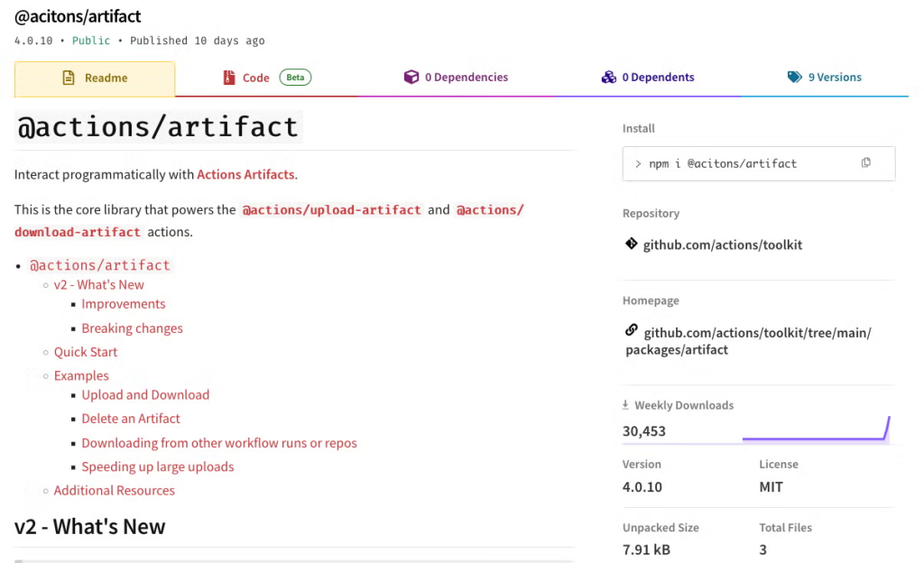Click the Code file icon on the Code tab
The image size is (924, 563).
pyautogui.click(x=228, y=78)
